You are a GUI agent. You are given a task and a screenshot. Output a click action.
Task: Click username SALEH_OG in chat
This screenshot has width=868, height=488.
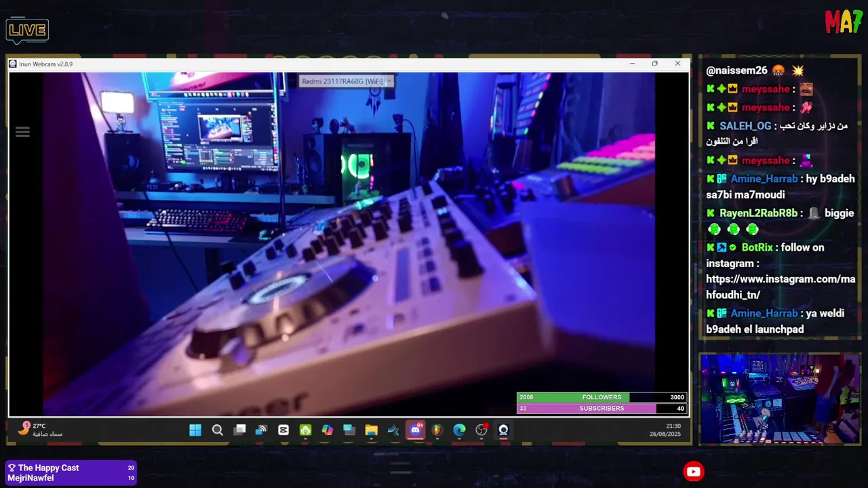point(745,126)
